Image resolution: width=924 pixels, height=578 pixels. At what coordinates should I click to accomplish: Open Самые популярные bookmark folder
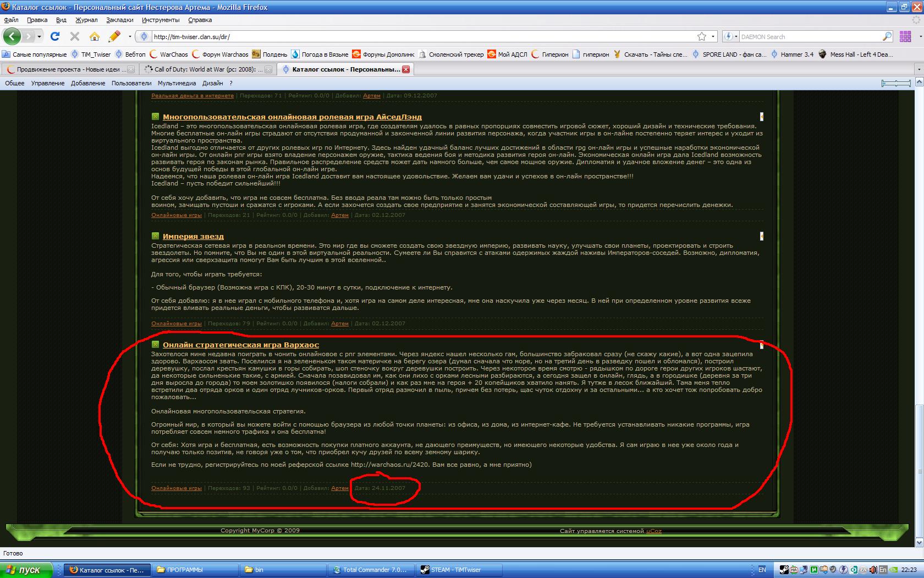[x=35, y=54]
